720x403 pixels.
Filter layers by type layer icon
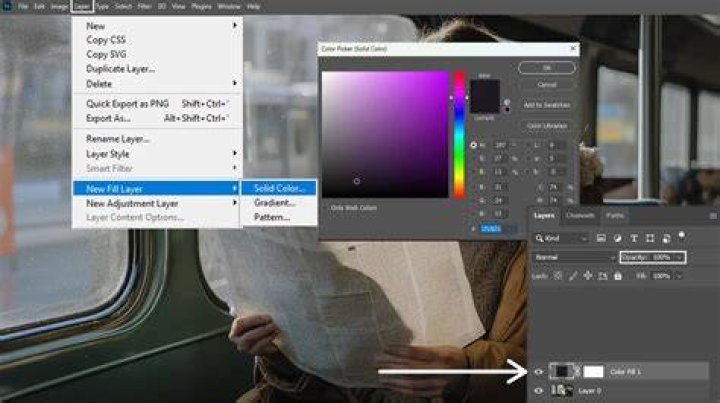(x=634, y=238)
